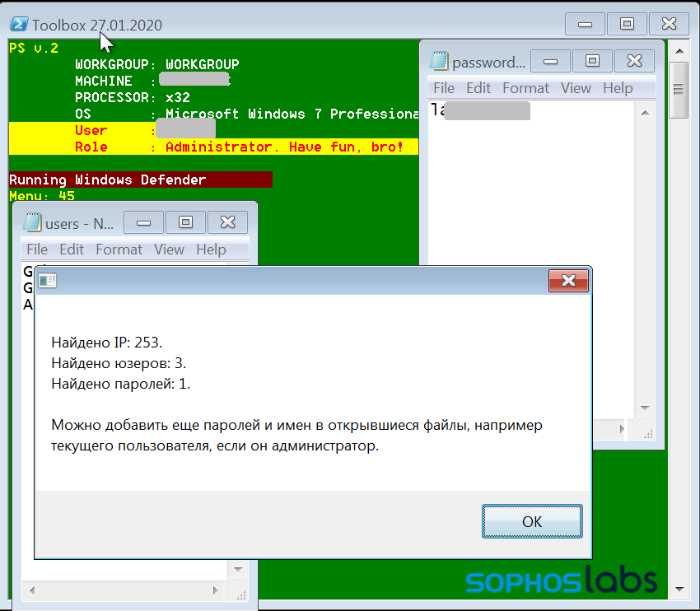The height and width of the screenshot is (611, 700).
Task: Click the OK button in the dialog
Action: tap(532, 521)
